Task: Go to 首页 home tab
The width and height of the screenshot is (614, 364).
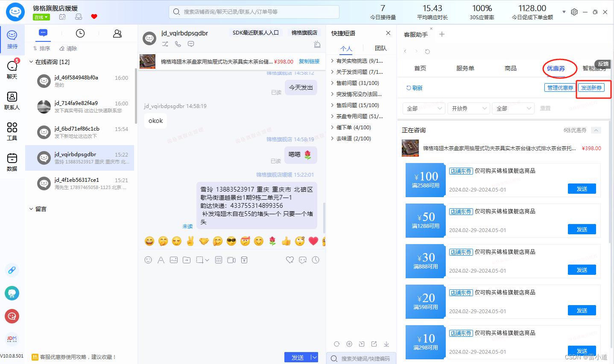Action: click(x=420, y=68)
